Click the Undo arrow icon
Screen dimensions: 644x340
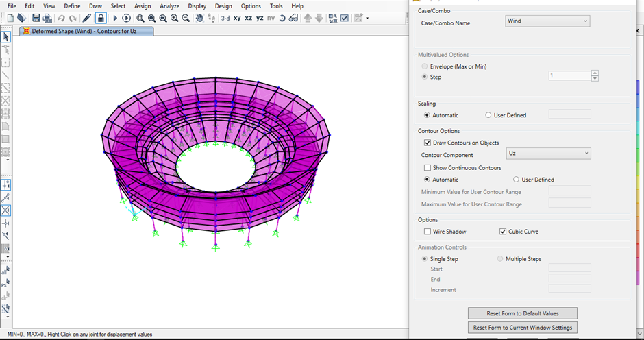pos(61,18)
